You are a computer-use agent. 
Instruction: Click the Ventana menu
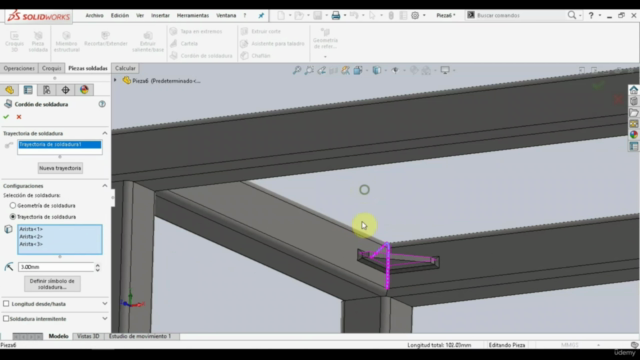(226, 16)
